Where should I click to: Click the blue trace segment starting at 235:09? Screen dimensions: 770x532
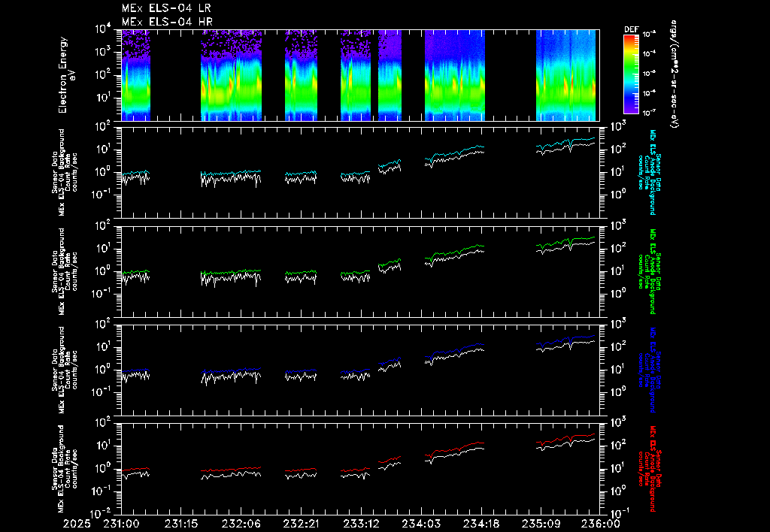click(565, 341)
